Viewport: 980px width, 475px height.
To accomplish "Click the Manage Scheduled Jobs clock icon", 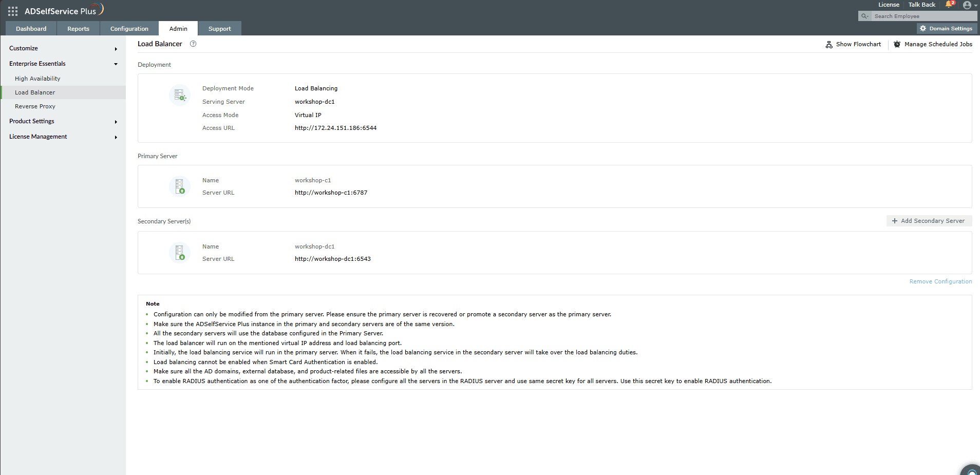I will coord(897,45).
